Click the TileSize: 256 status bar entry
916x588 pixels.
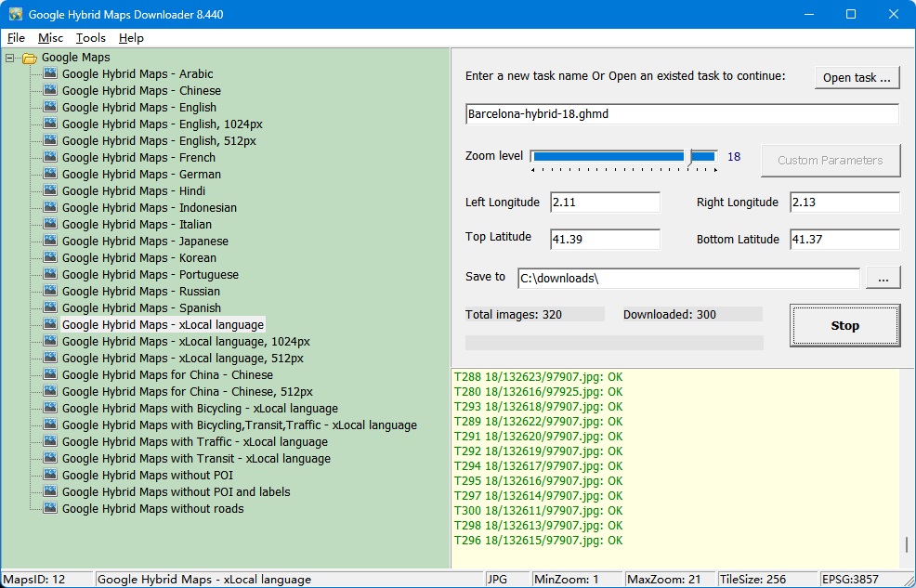coord(766,580)
